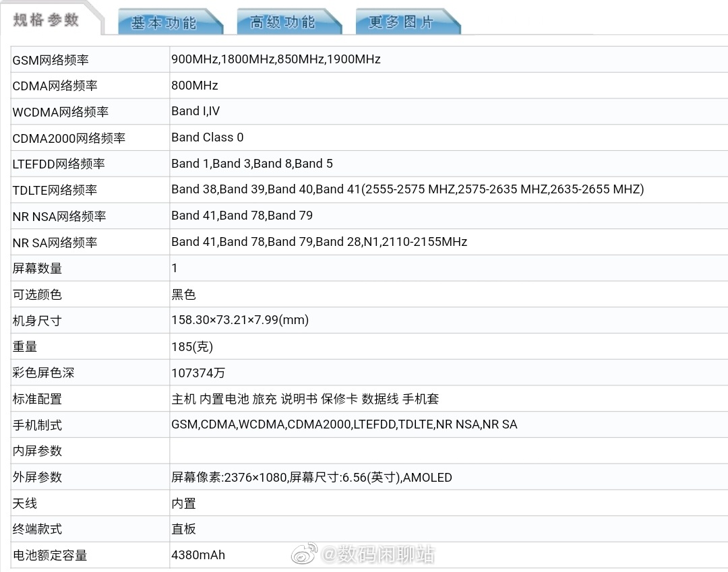This screenshot has width=728, height=572.
Task: Select the 外屏参数 label
Action: (x=37, y=477)
